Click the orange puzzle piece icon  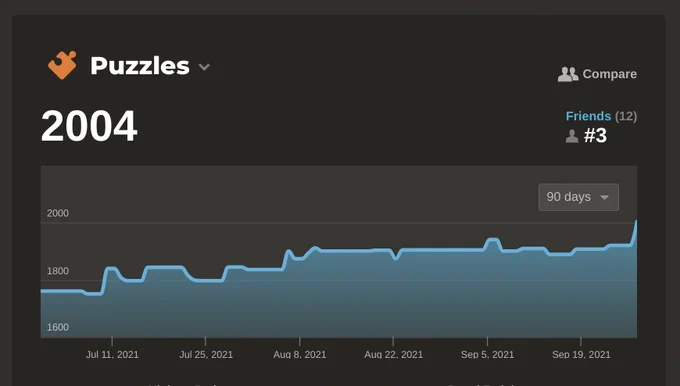tap(62, 65)
